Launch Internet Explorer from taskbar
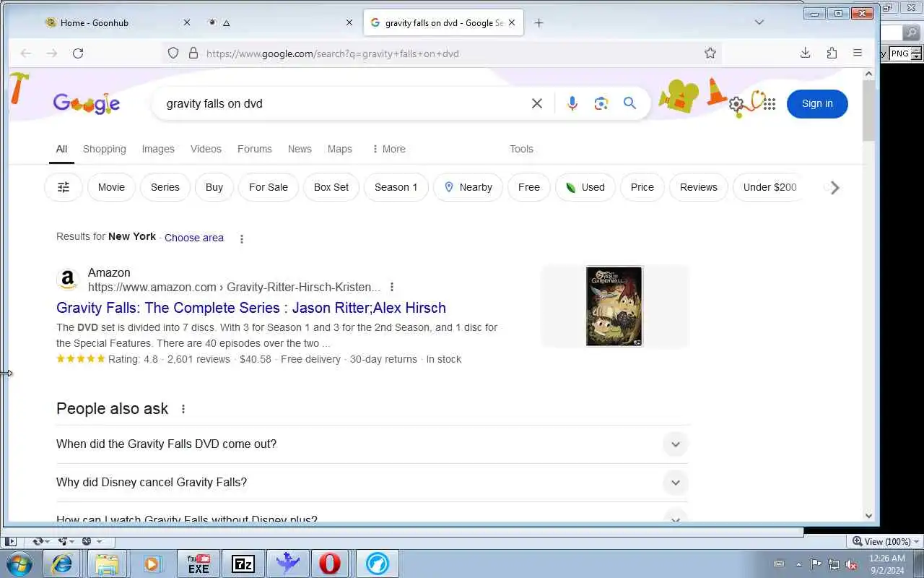Image resolution: width=924 pixels, height=578 pixels. click(62, 564)
